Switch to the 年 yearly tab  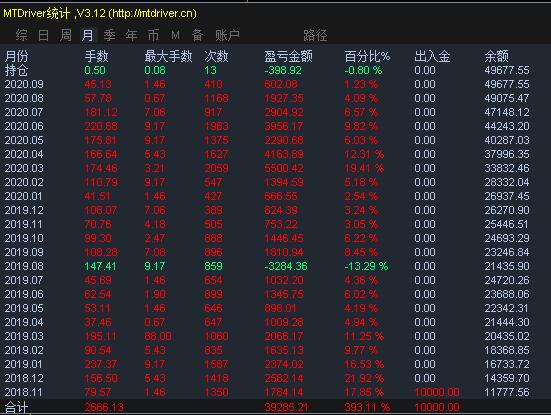coord(131,35)
